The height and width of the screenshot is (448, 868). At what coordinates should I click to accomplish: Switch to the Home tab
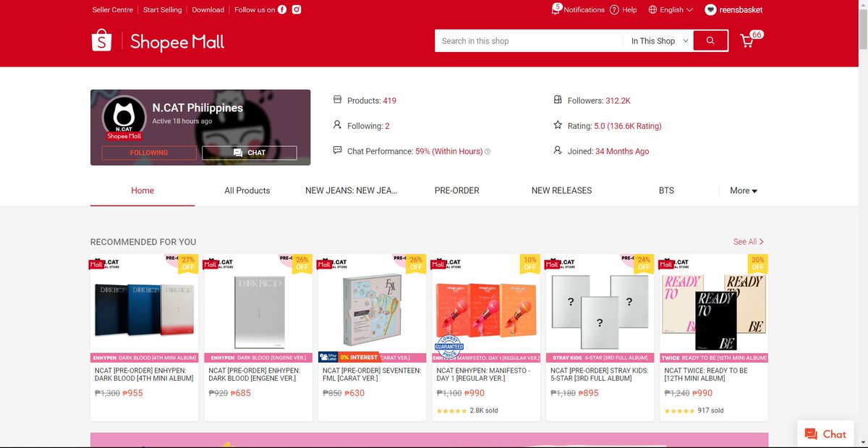click(x=142, y=190)
